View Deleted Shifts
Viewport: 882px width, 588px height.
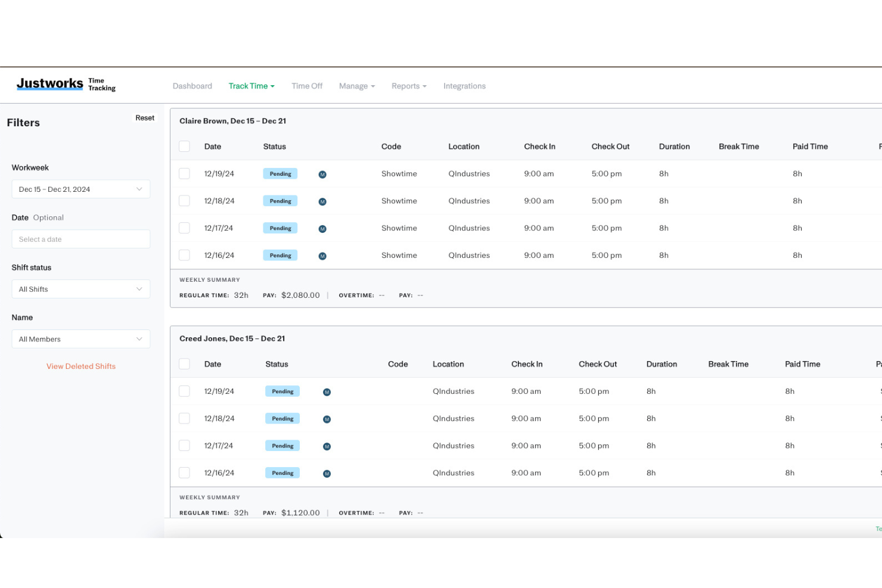(x=80, y=366)
